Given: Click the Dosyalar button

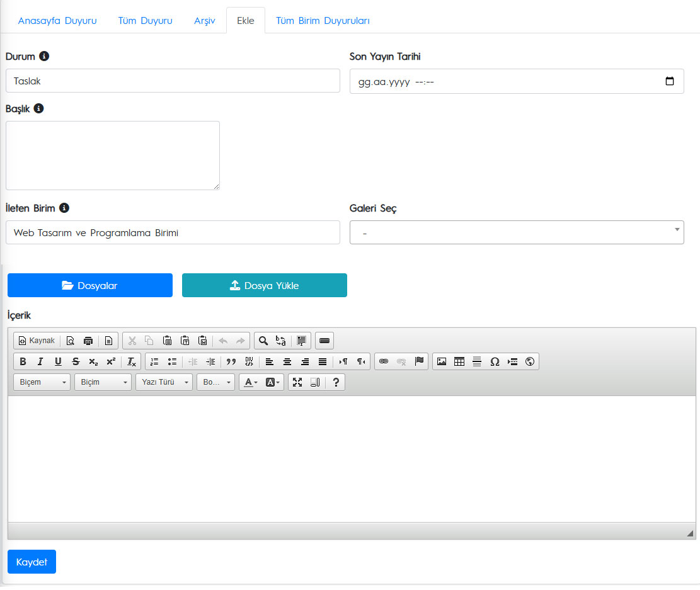Looking at the screenshot, I should click(x=90, y=285).
